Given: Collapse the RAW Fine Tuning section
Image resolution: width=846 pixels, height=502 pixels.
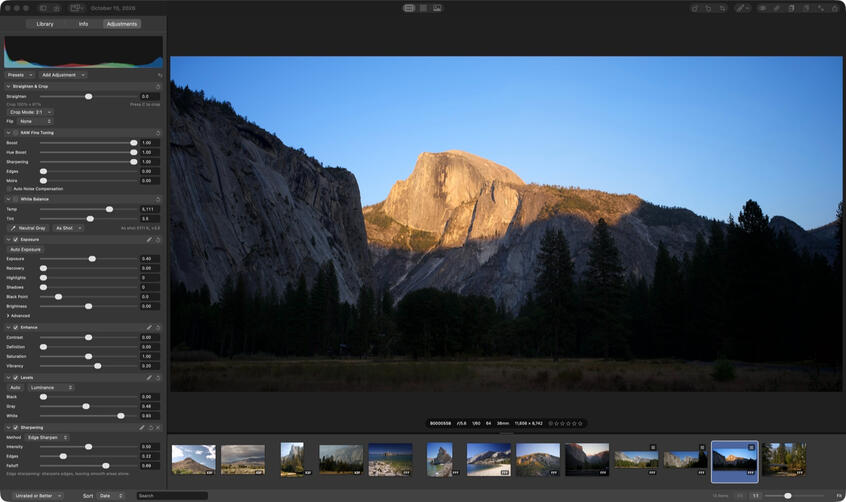Looking at the screenshot, I should click(x=8, y=133).
